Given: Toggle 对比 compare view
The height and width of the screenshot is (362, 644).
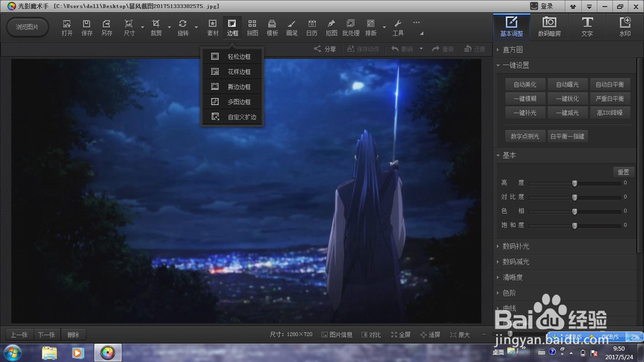Looking at the screenshot, I should tap(371, 335).
